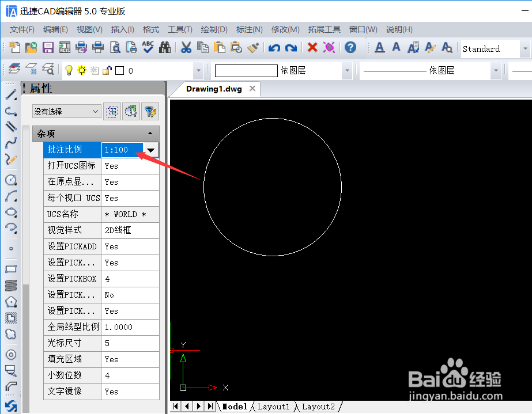Screen dimensions: 532x414
Task: Click the red X delete icon
Action: tap(312, 47)
